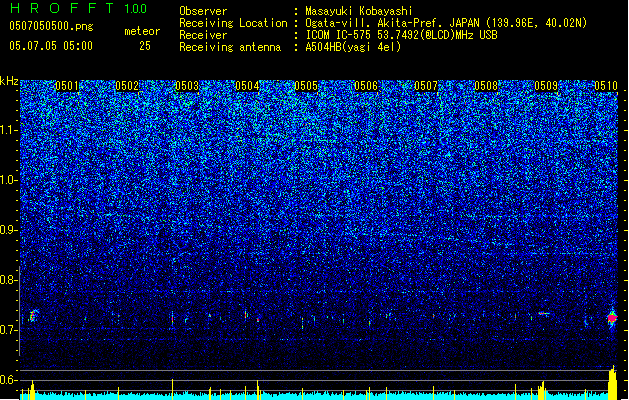Click the ICOM IC-575 receiver text
Screen dimensions: 629x400
pyautogui.click(x=401, y=35)
